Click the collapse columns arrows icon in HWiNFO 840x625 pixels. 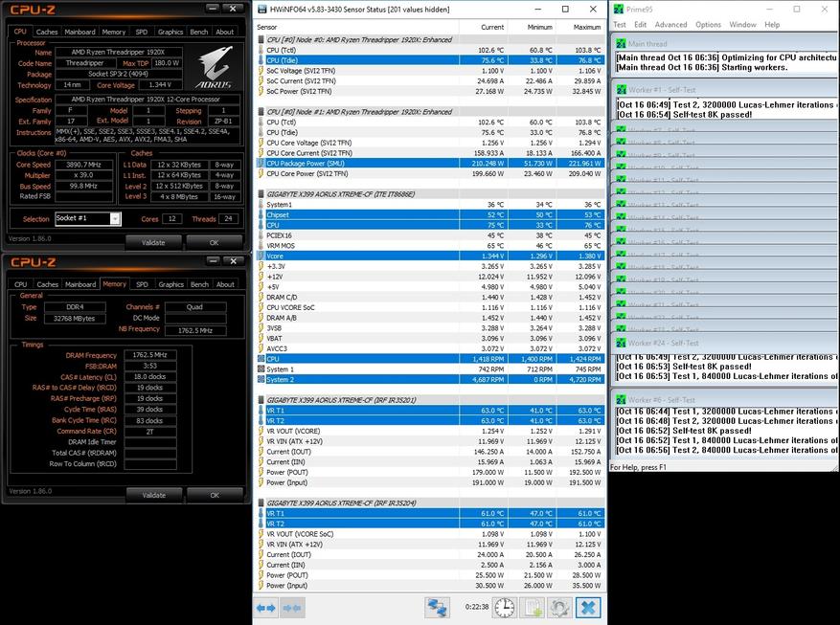[x=292, y=608]
